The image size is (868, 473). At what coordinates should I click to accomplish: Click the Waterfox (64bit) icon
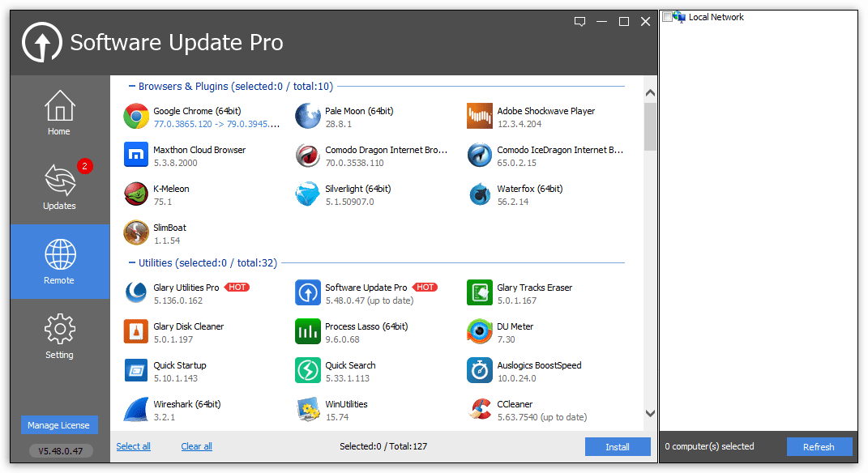point(480,194)
